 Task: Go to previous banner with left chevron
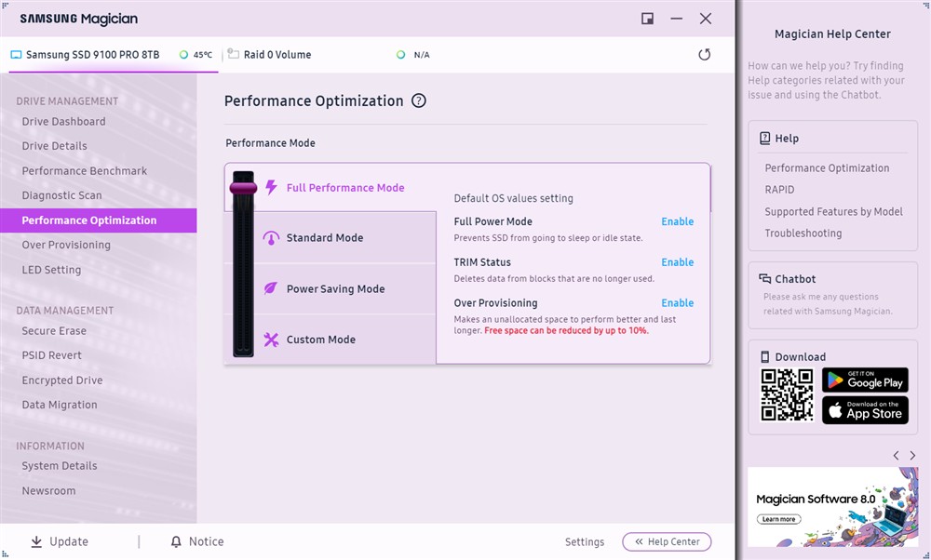pos(896,455)
